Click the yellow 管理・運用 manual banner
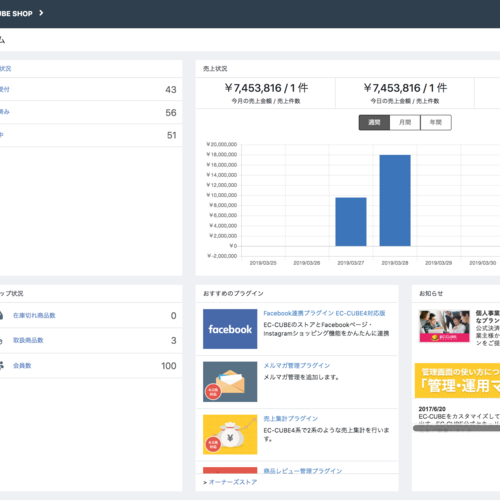The width and height of the screenshot is (500, 500). [x=457, y=381]
